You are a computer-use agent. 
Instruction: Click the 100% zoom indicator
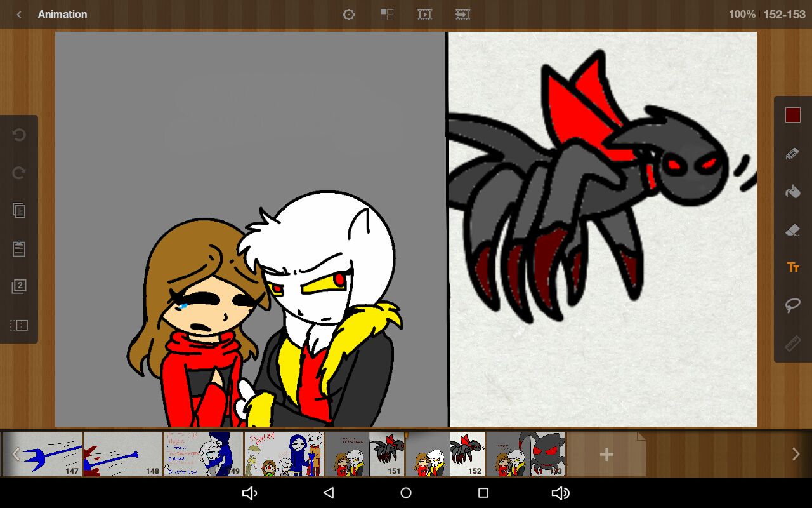[742, 14]
